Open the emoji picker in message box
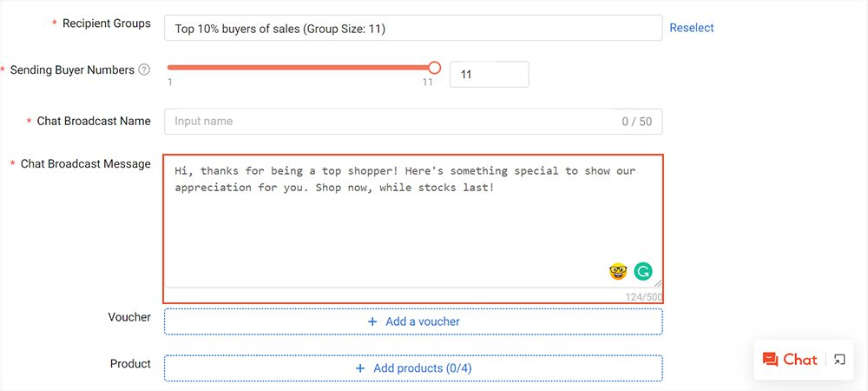868x391 pixels. 618,272
